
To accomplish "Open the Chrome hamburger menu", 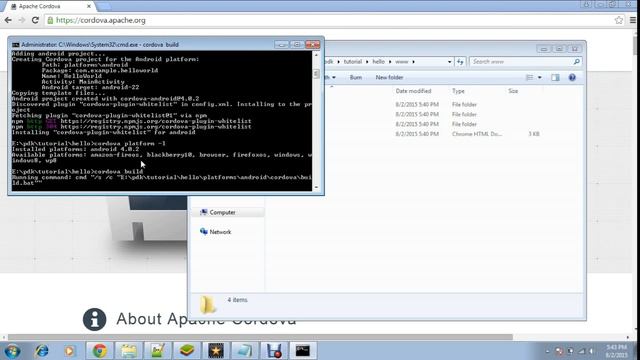I will (633, 20).
